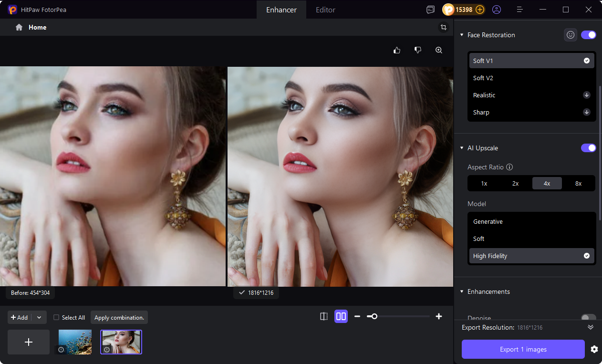Click the Apply combination button
This screenshot has height=364, width=602.
(119, 317)
